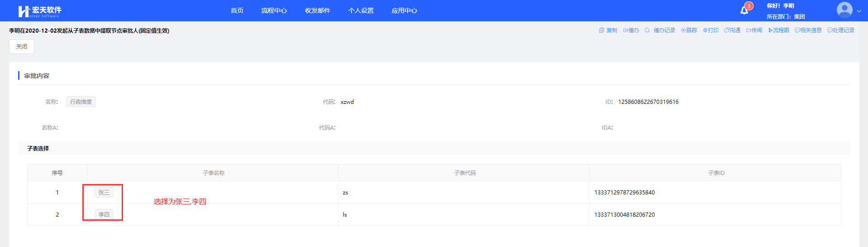The image size is (868, 247).
Task: Expand the user account dropdown arrow
Action: (859, 11)
